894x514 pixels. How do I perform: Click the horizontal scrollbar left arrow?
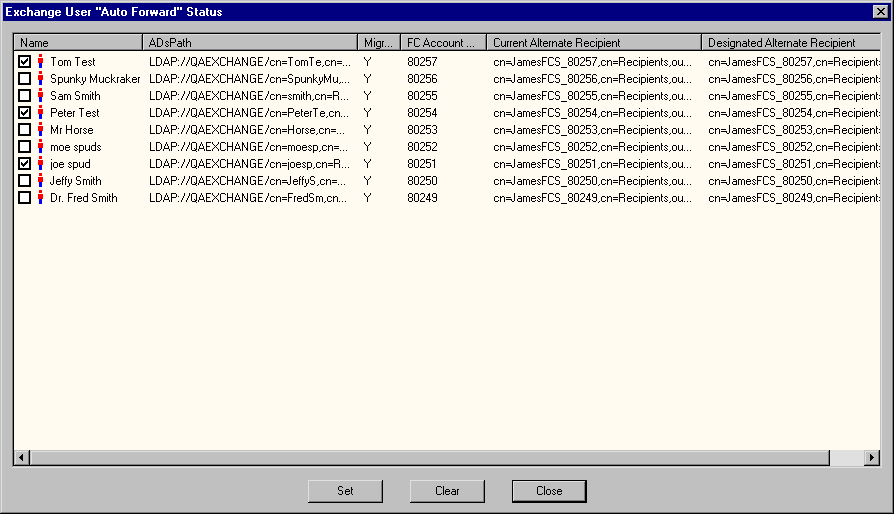pyautogui.click(x=22, y=458)
